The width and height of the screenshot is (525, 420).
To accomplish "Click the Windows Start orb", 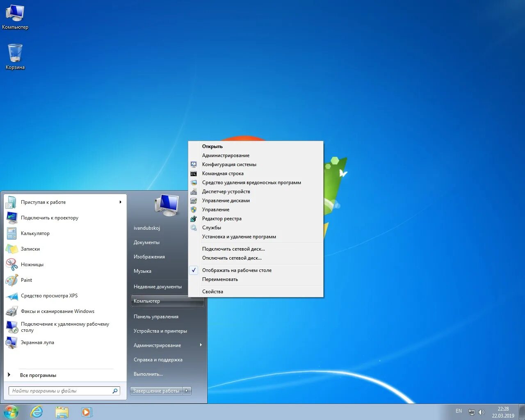I will (11, 412).
